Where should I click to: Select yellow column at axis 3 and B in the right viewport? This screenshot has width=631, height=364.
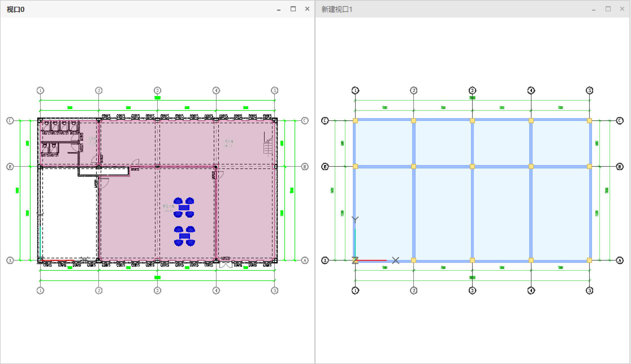(472, 167)
